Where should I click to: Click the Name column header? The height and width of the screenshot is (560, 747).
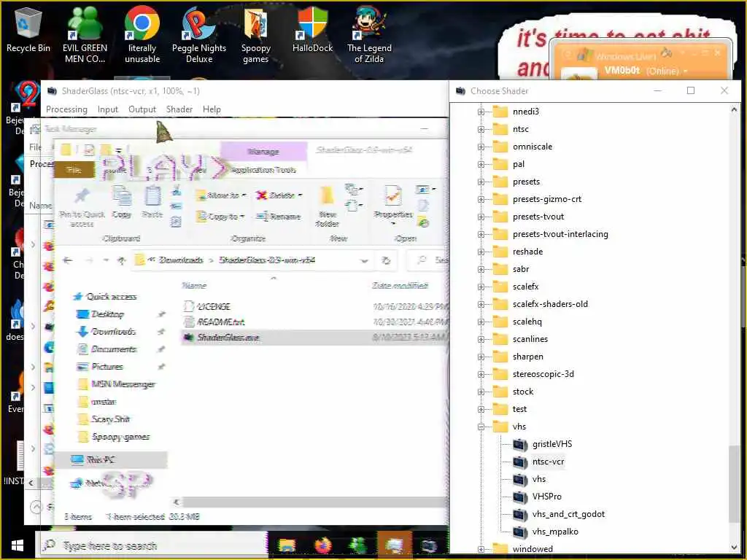point(194,286)
